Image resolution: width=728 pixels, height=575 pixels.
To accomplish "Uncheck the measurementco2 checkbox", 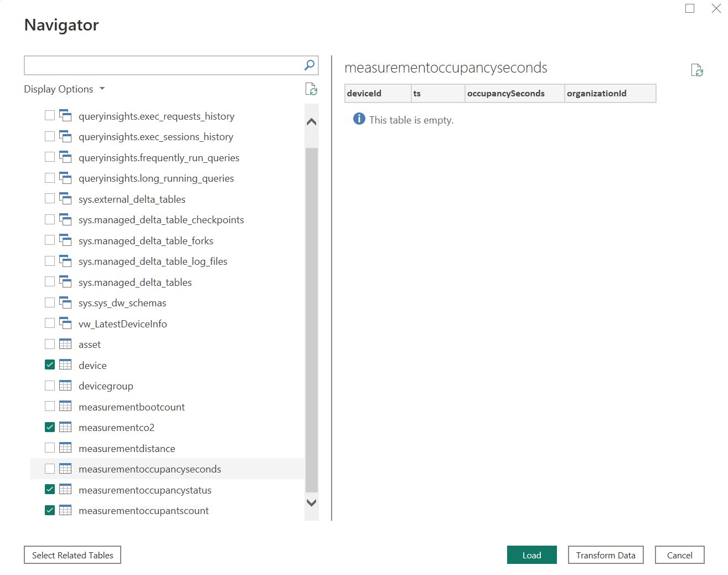I will 50,428.
